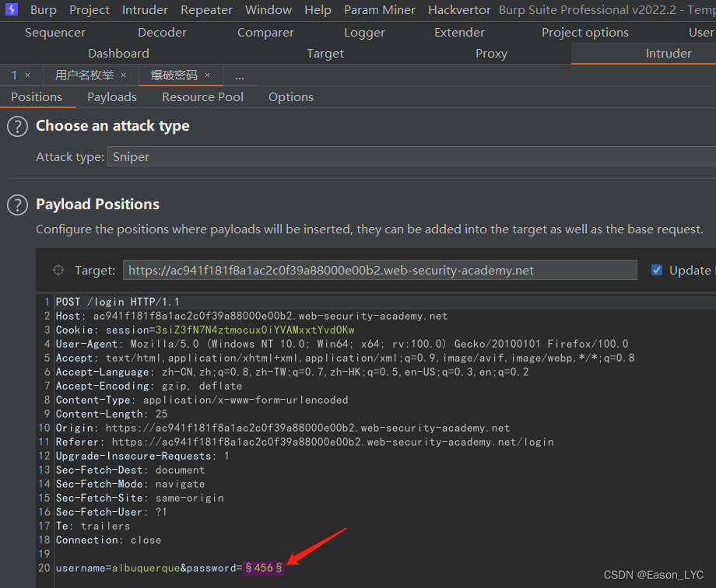Click the §456§ payload position marker
The image size is (716, 588).
coord(264,568)
